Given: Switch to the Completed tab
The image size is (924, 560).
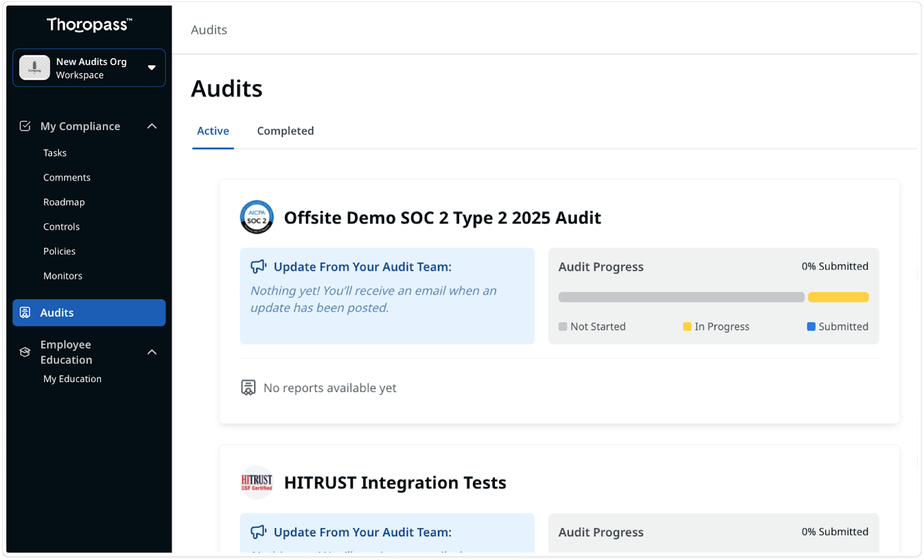Looking at the screenshot, I should (285, 131).
